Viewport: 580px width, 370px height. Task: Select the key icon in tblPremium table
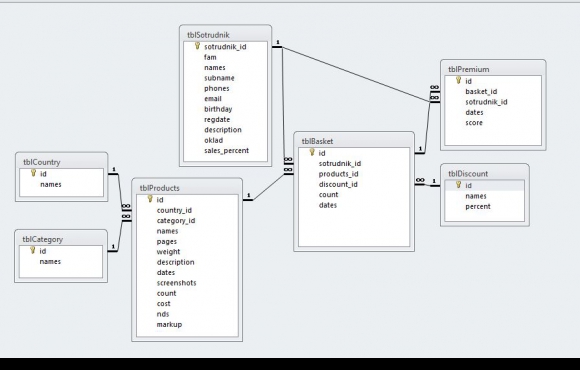tap(459, 80)
